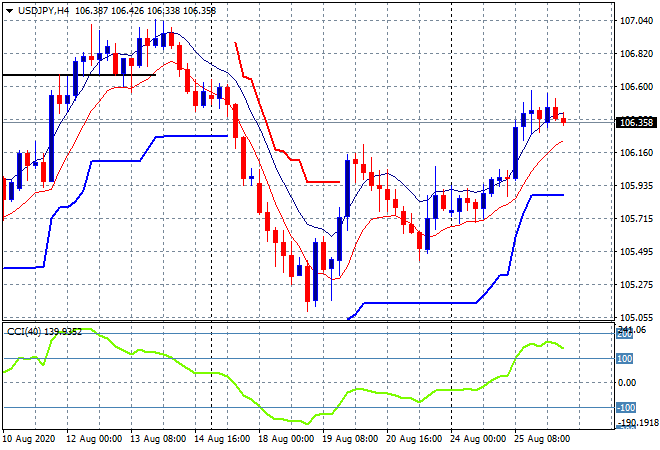The height and width of the screenshot is (450, 660).
Task: Click the 20 Aug 16:00 time label
Action: pos(414,439)
